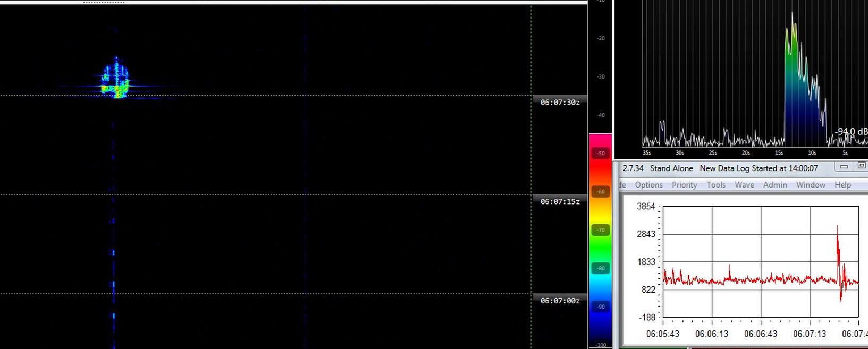Open the Priority menu
This screenshot has height=349, width=868.
684,185
